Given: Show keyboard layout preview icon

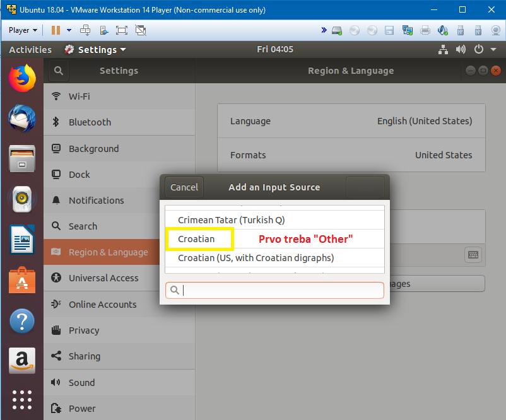Looking at the screenshot, I should click(x=473, y=255).
